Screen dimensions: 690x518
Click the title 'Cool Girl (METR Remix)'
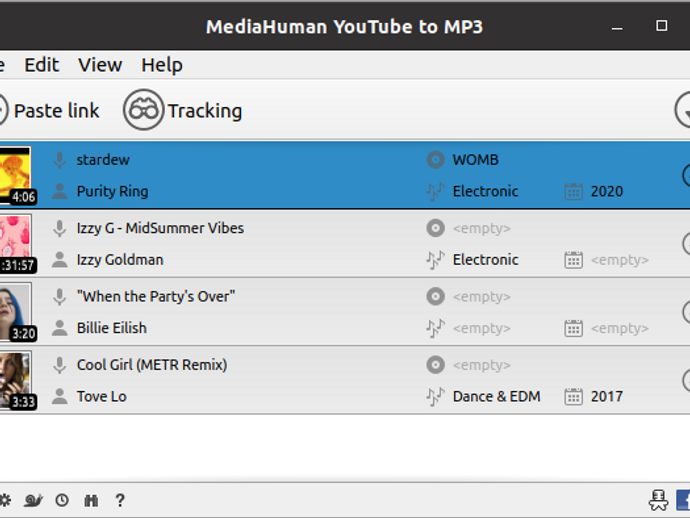(x=152, y=365)
